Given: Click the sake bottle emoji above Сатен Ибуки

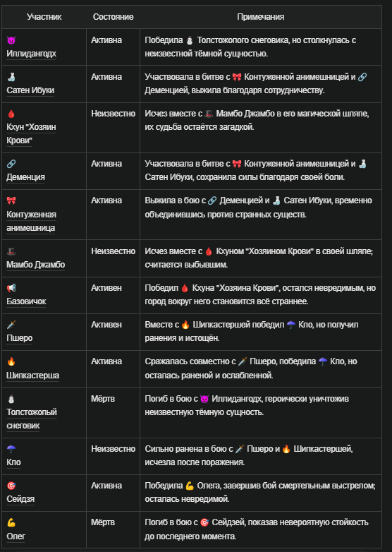Looking at the screenshot, I should pos(11,77).
